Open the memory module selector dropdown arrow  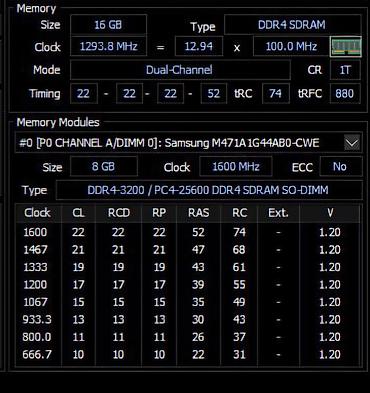coord(352,144)
